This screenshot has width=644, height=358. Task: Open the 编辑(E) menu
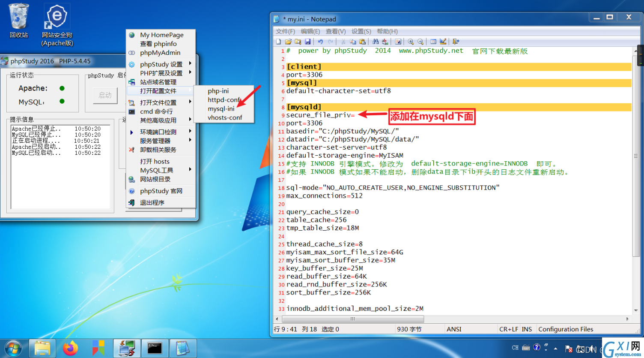click(310, 31)
